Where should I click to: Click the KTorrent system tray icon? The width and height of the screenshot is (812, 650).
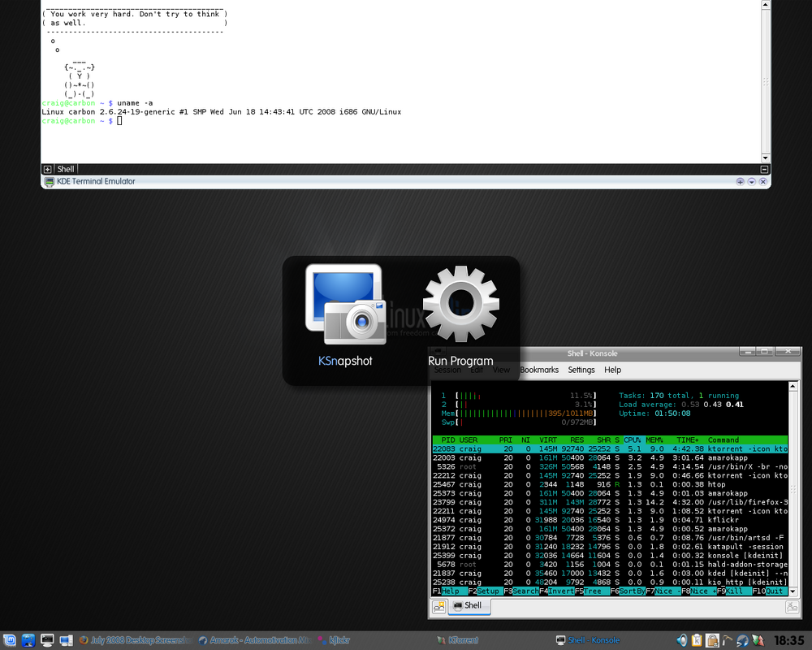(x=758, y=640)
